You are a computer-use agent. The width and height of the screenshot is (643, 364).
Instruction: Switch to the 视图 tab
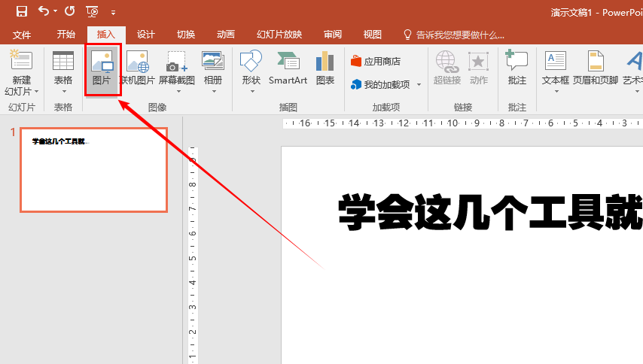[373, 35]
